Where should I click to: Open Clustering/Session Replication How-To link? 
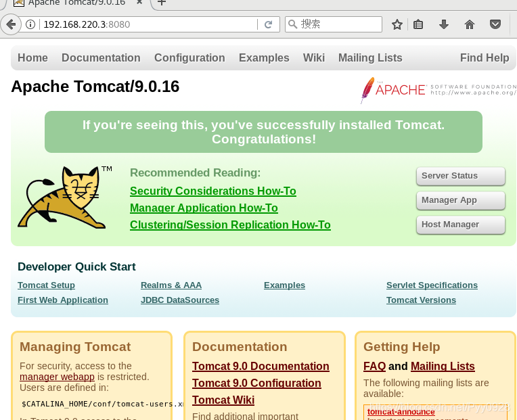click(x=230, y=225)
